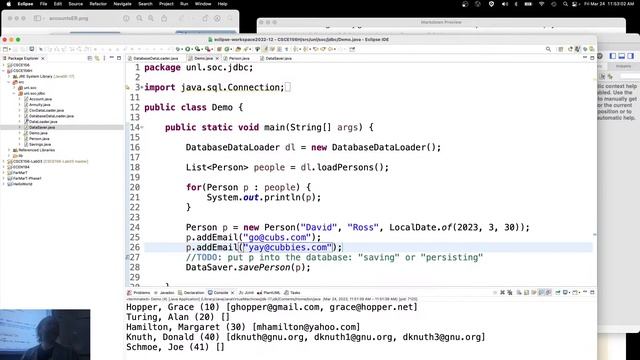Open Package Explorer view menu (three dots)
Viewport: 640px width, 360px height.
coord(104,58)
